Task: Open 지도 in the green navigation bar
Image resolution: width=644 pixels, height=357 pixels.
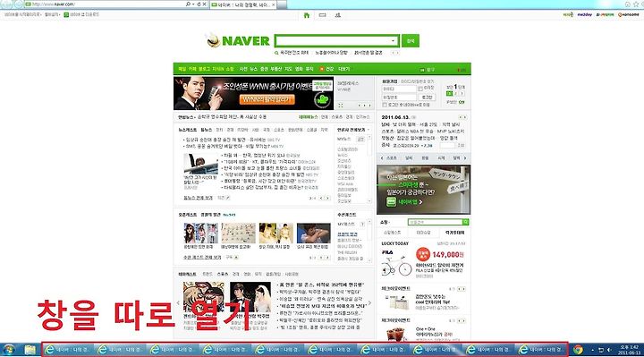Action: 288,69
